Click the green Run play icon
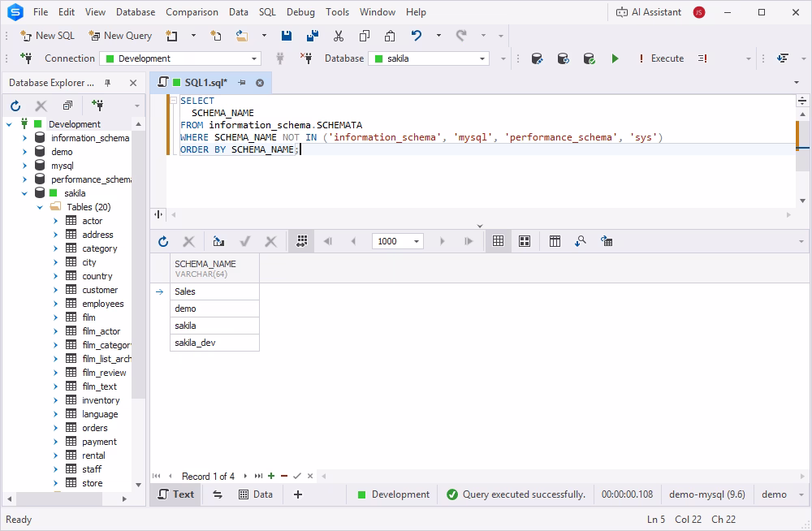Screen dimensions: 812x531 point(615,58)
